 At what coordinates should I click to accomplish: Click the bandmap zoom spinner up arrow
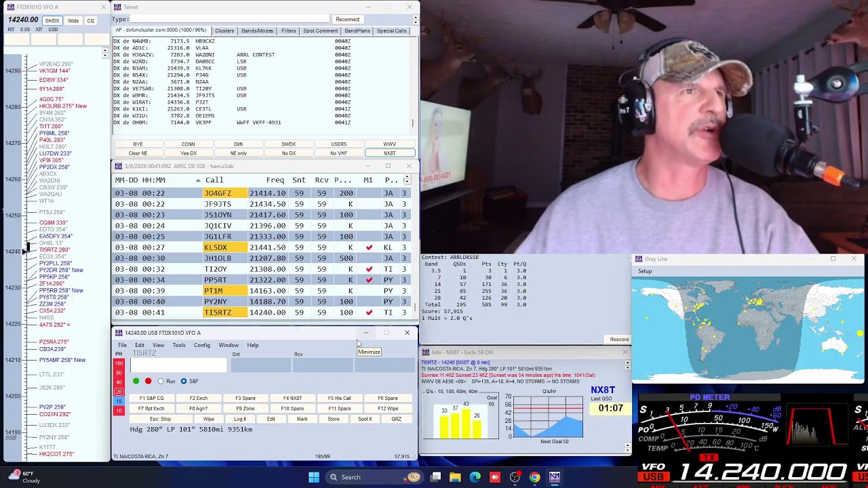pyautogui.click(x=104, y=51)
